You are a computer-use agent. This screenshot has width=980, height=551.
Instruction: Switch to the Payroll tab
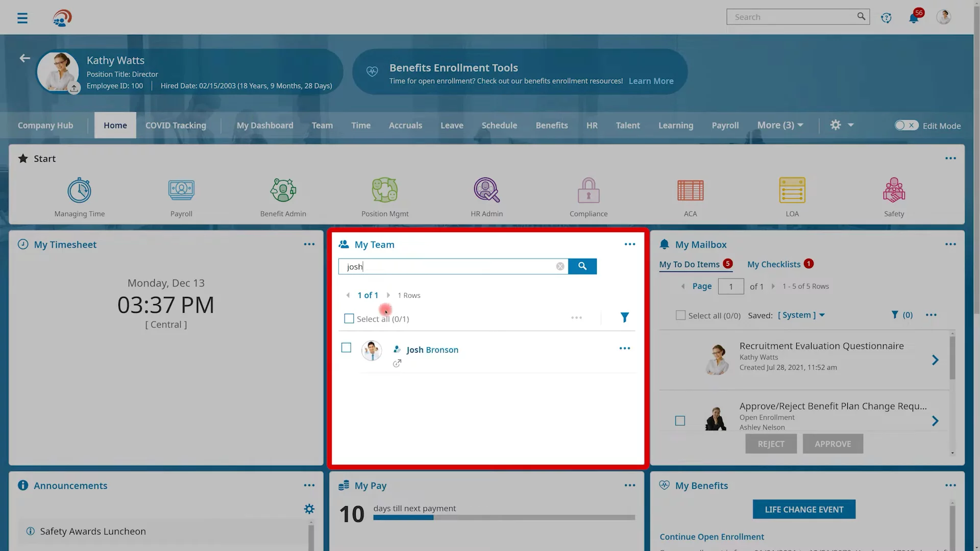tap(725, 126)
